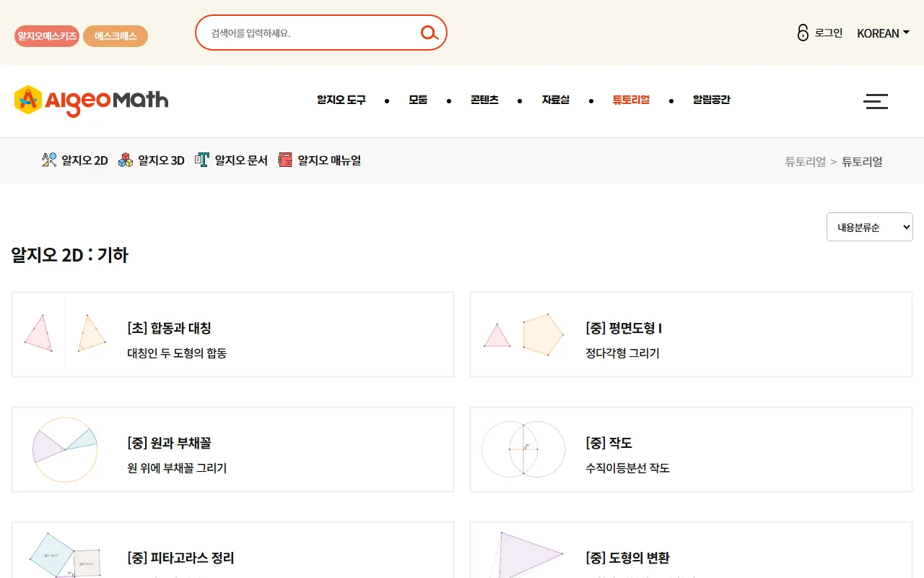Open the 피타고라스 정리 tutorial title
The height and width of the screenshot is (578, 924).
coord(180,558)
